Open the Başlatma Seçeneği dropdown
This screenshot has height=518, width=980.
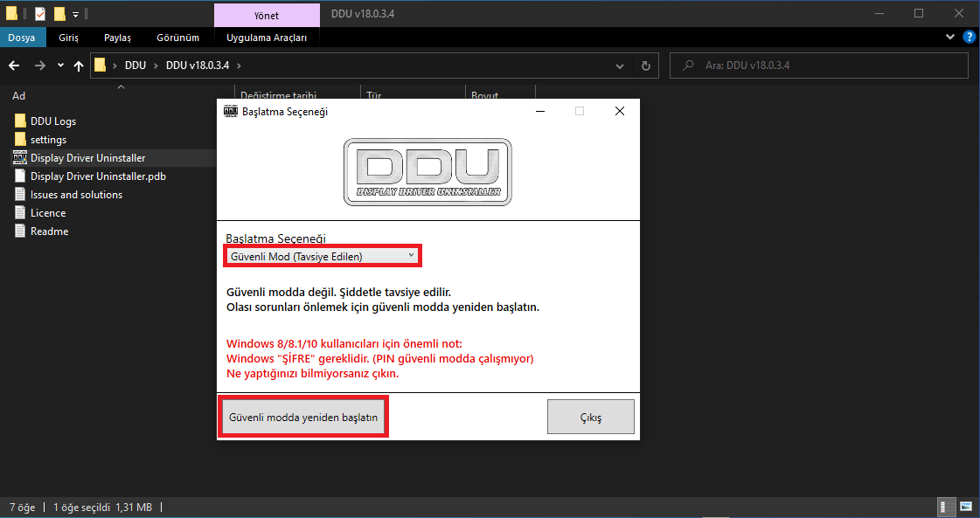pos(323,256)
